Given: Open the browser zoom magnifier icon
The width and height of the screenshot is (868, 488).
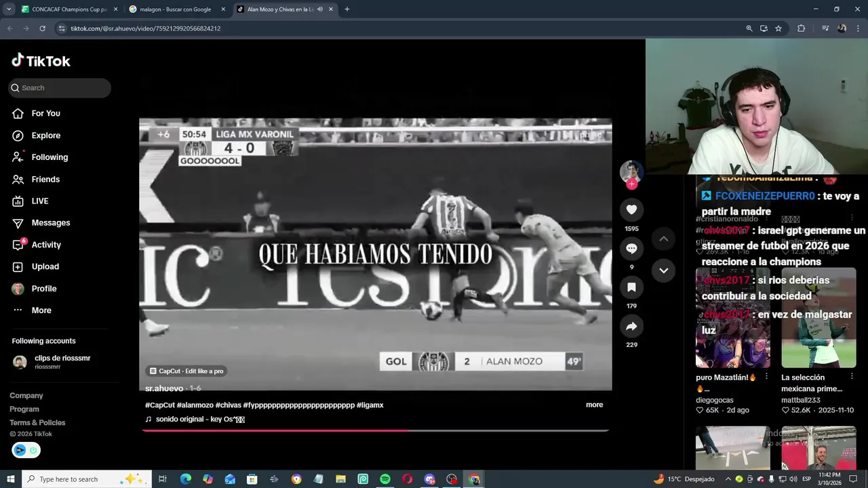Looking at the screenshot, I should click(749, 28).
